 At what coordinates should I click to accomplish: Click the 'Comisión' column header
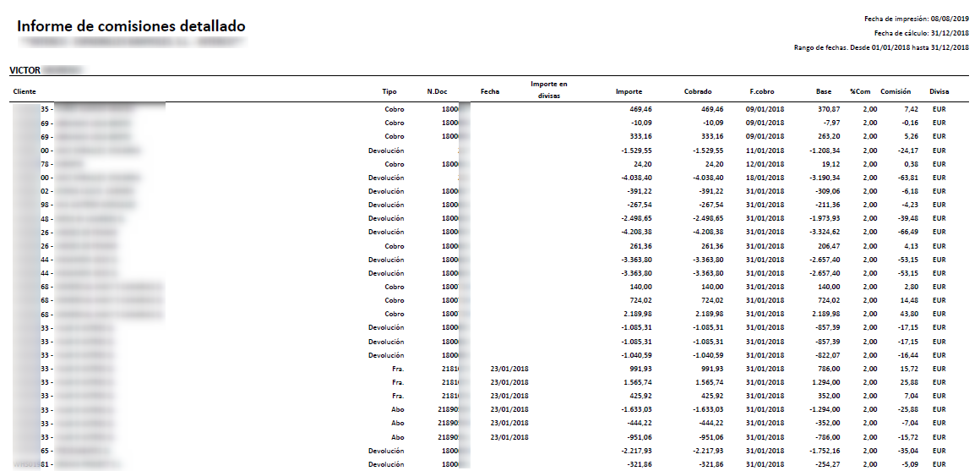pyautogui.click(x=896, y=91)
